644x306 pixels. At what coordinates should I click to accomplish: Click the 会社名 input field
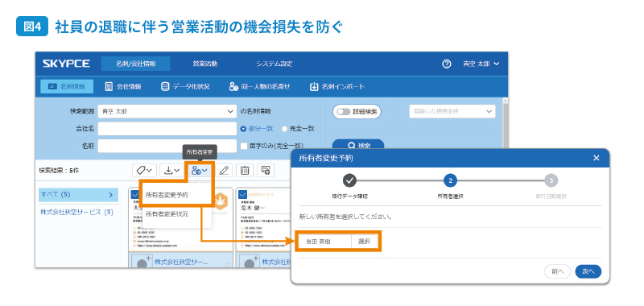(x=167, y=129)
